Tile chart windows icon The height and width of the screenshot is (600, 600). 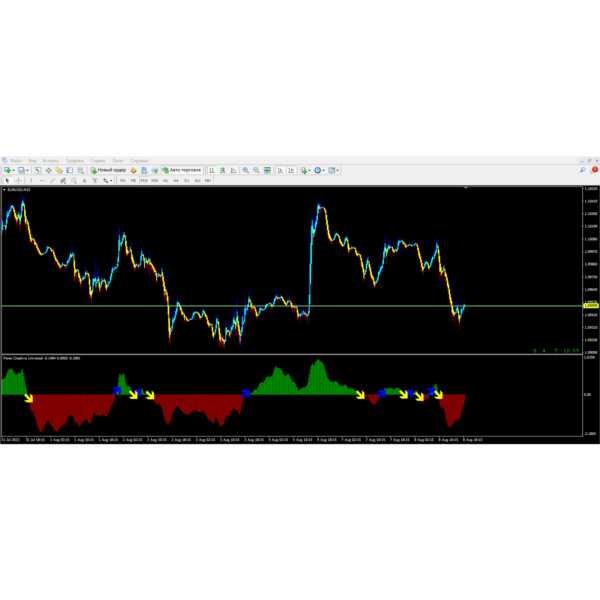(x=267, y=170)
